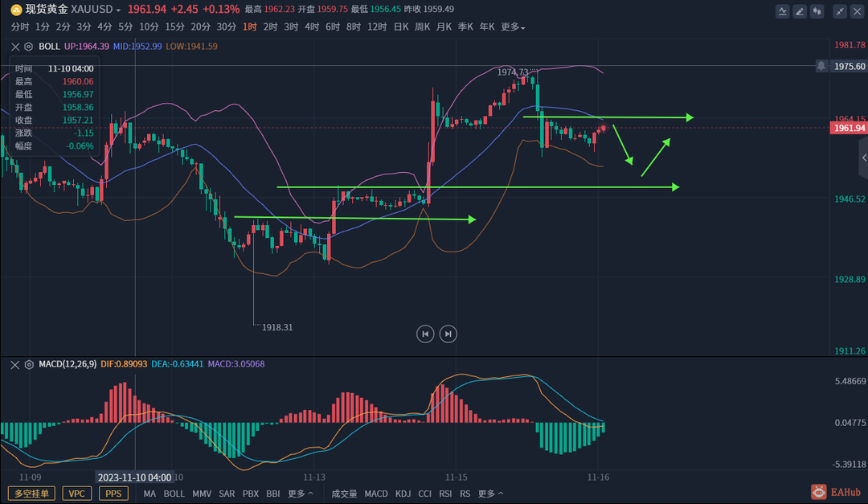
Task: Open BOLL indicator settings hexagon
Action: 29,47
